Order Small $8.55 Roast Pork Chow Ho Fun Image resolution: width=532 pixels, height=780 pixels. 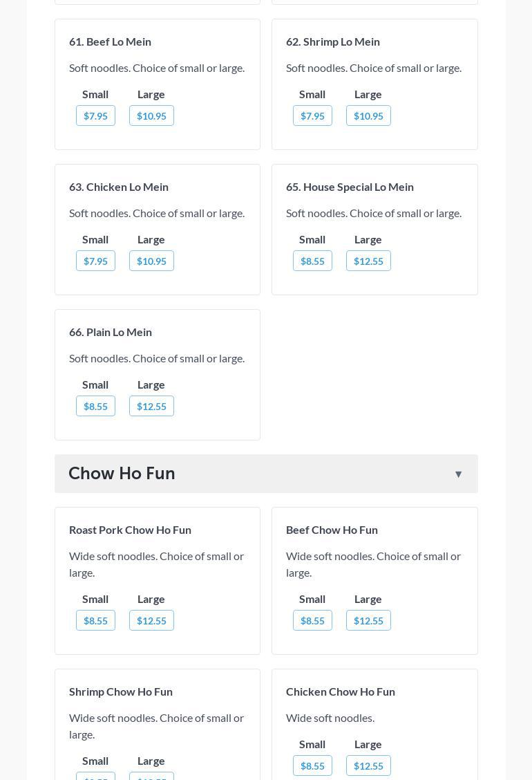click(x=95, y=621)
